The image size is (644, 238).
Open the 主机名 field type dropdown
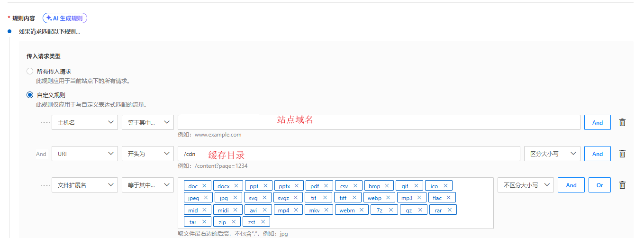(84, 122)
